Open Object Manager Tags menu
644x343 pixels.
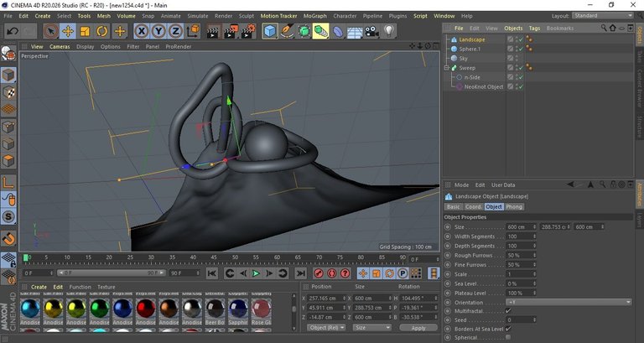534,29
